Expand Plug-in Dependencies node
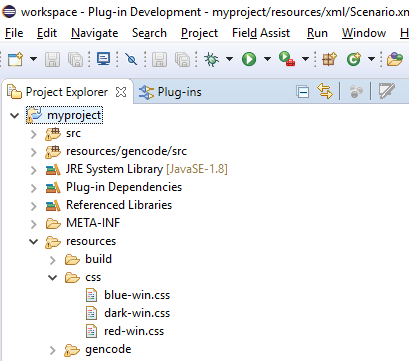Screen dimensions: 409x361 pyautogui.click(x=33, y=188)
